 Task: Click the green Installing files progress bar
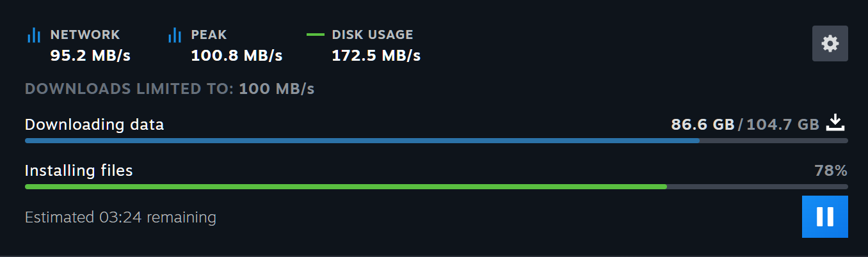[346, 187]
